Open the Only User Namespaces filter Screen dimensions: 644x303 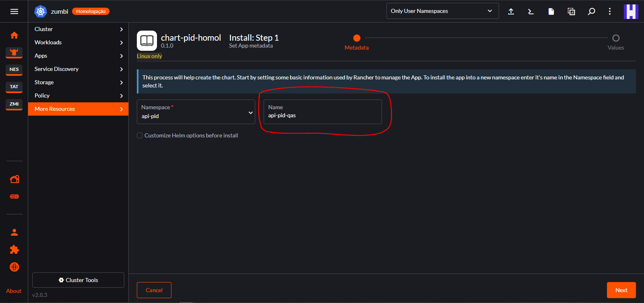click(442, 11)
